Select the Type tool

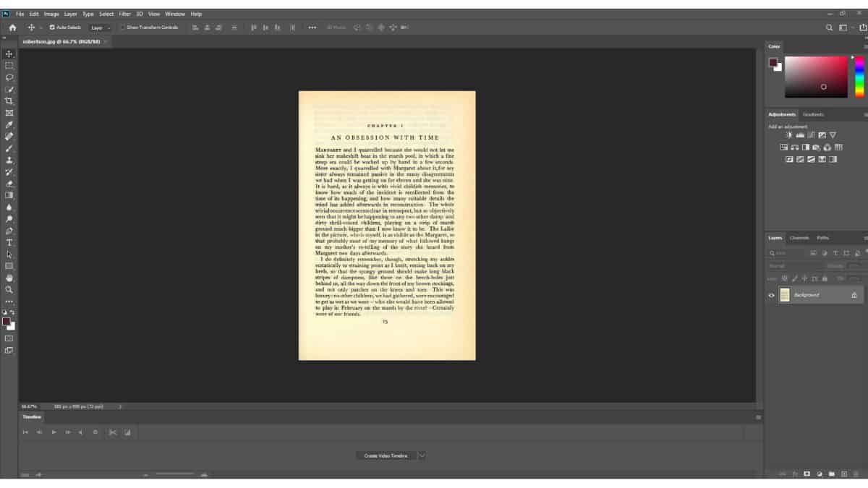click(x=9, y=243)
